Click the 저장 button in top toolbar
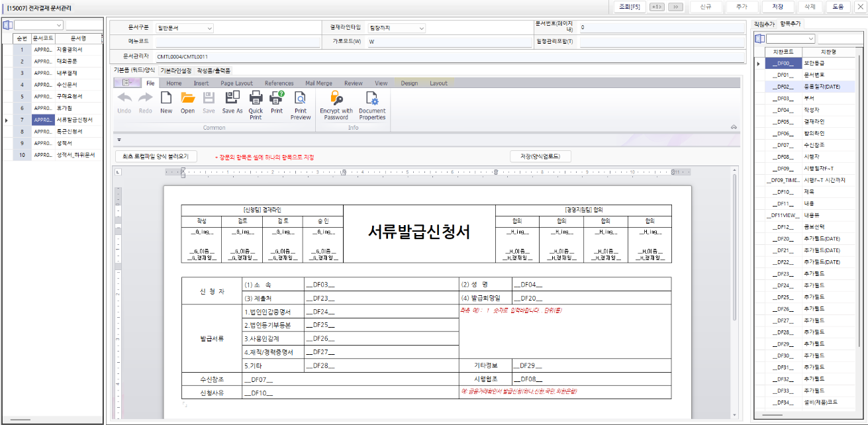 click(777, 7)
